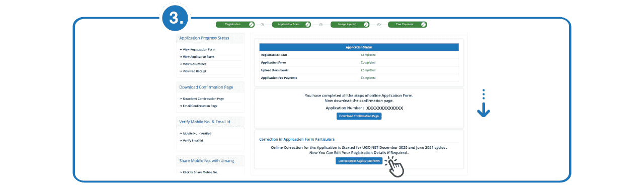Image resolution: width=644 pixels, height=187 pixels.
Task: Click the Registration step checkmark icon
Action: pos(251,24)
